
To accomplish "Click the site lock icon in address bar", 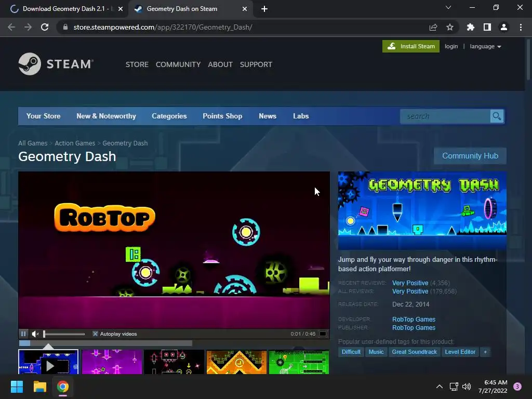I will pyautogui.click(x=65, y=27).
